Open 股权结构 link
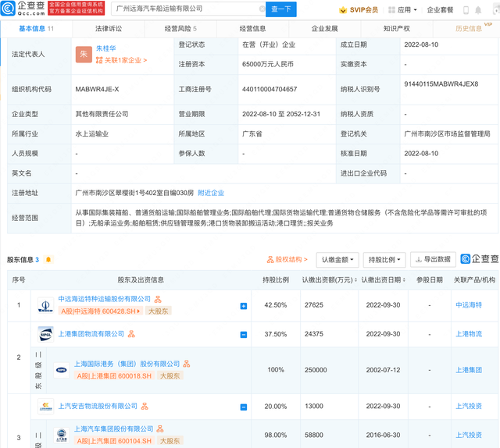Screen dimensions: 500x448 [x=291, y=260]
